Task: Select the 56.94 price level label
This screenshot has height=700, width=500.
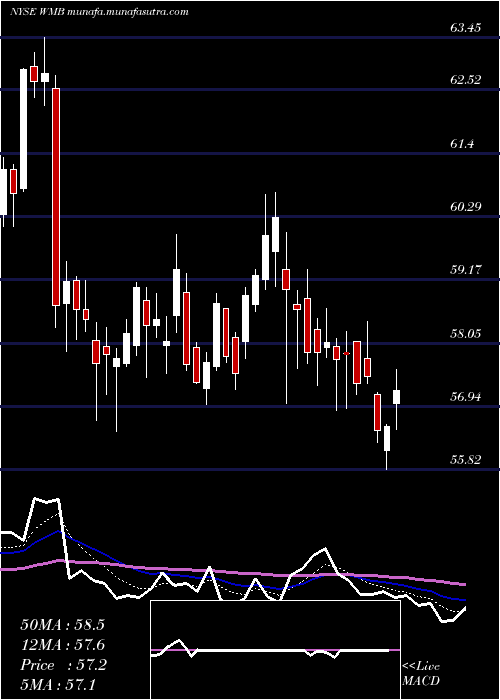Action: point(465,396)
